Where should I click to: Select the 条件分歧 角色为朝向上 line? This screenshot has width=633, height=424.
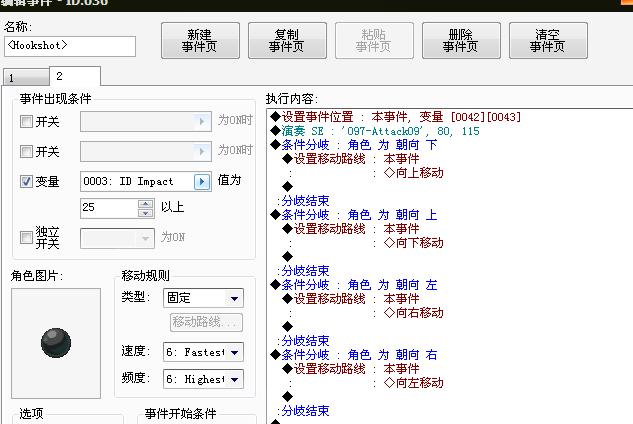click(354, 215)
